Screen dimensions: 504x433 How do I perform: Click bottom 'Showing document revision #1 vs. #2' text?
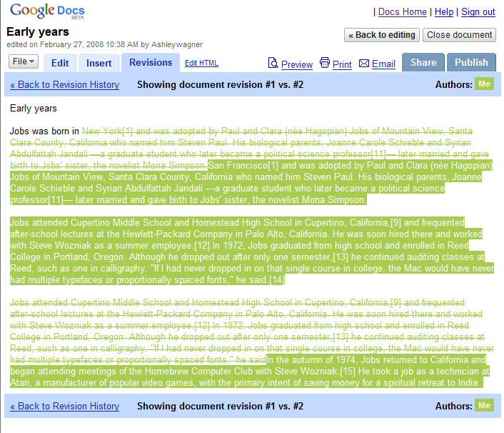pos(220,407)
